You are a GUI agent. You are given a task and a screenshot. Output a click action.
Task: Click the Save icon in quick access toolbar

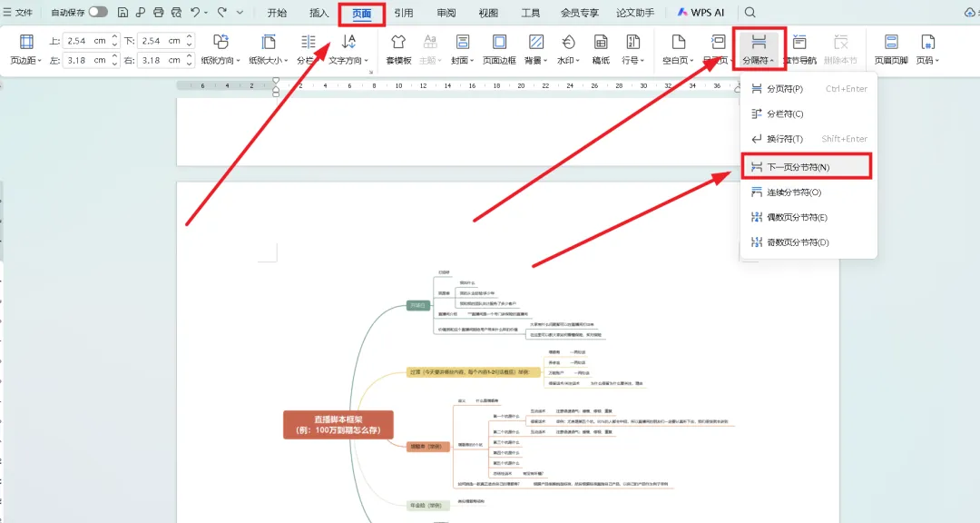pos(123,12)
